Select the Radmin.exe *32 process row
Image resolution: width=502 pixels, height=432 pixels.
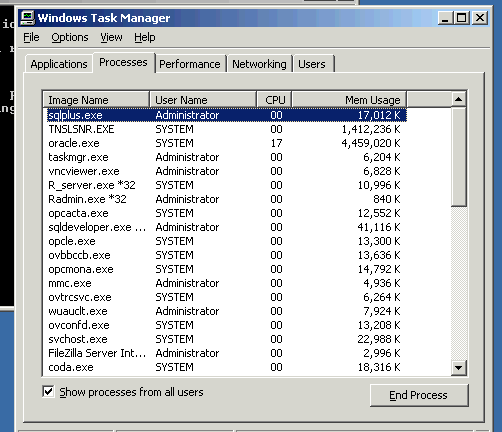click(227, 199)
